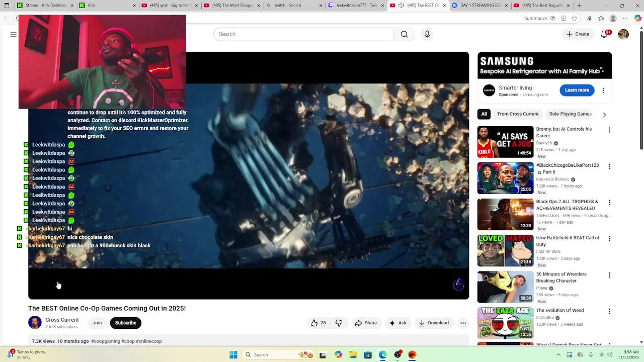Open options for Wrestlers Breaking Character video
Screen dimensions: 644x362
(x=609, y=275)
